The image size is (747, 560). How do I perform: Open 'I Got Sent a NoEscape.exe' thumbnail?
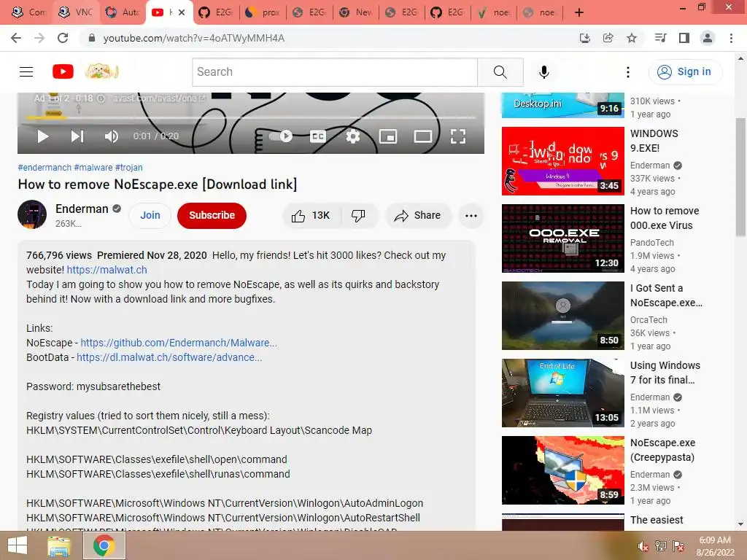[562, 316]
